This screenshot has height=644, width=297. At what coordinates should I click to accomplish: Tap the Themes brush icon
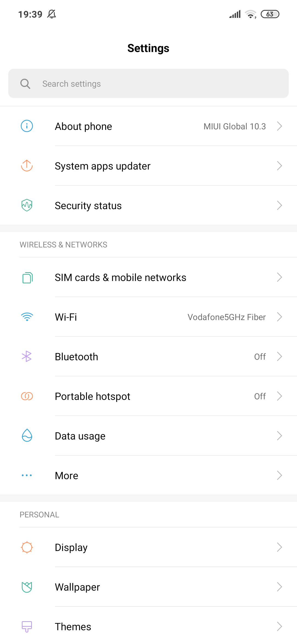tap(27, 626)
